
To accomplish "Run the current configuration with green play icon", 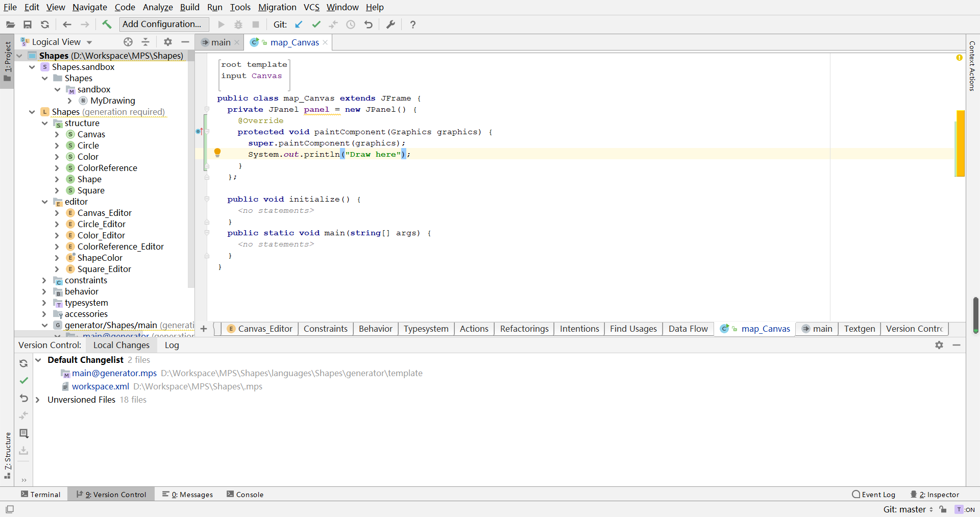I will [221, 24].
